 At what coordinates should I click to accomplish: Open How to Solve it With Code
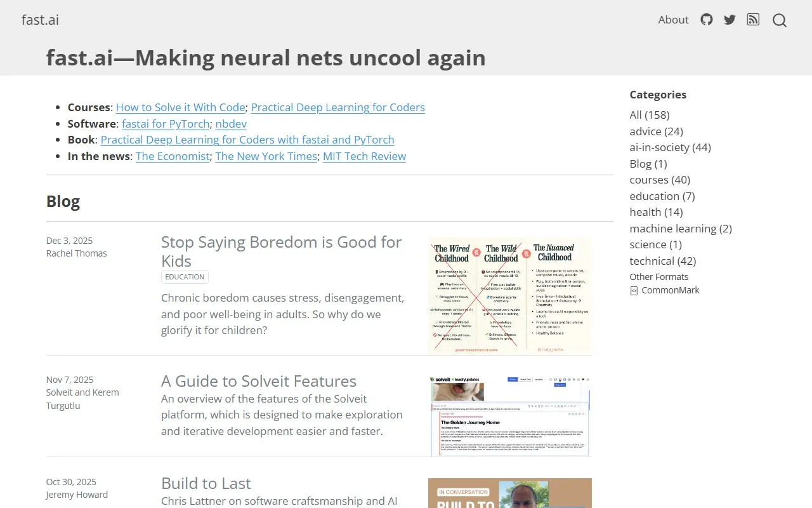pyautogui.click(x=180, y=107)
